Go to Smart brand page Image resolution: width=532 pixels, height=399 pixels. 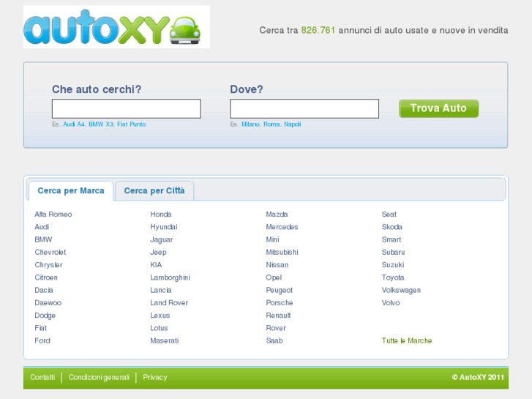[391, 239]
